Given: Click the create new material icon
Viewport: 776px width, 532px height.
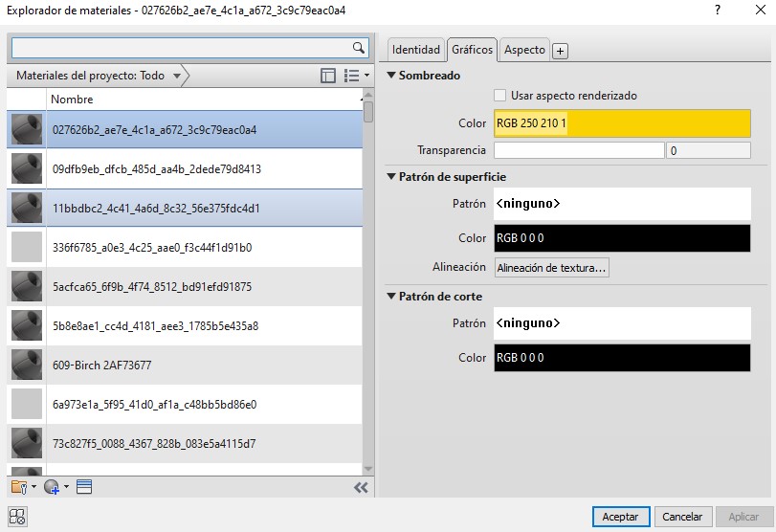Looking at the screenshot, I should 52,487.
